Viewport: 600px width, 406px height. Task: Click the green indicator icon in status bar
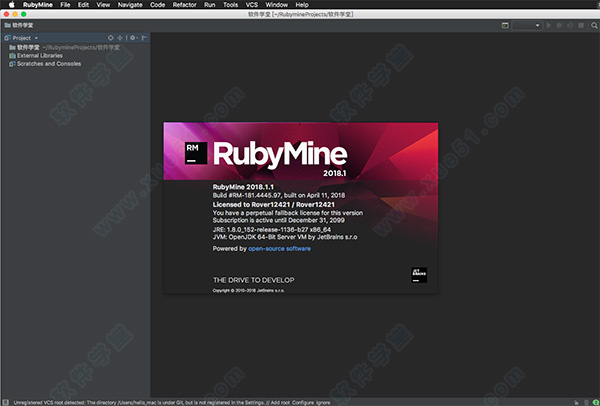click(595, 403)
